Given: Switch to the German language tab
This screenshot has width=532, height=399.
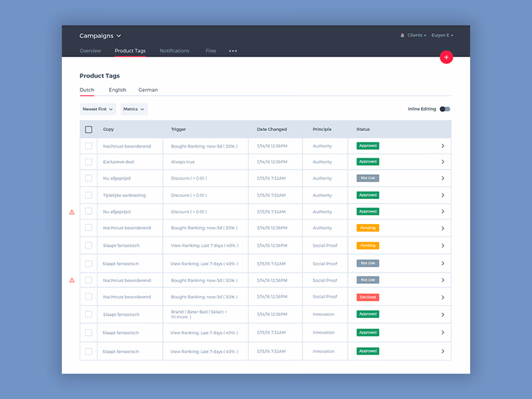Looking at the screenshot, I should pos(148,90).
